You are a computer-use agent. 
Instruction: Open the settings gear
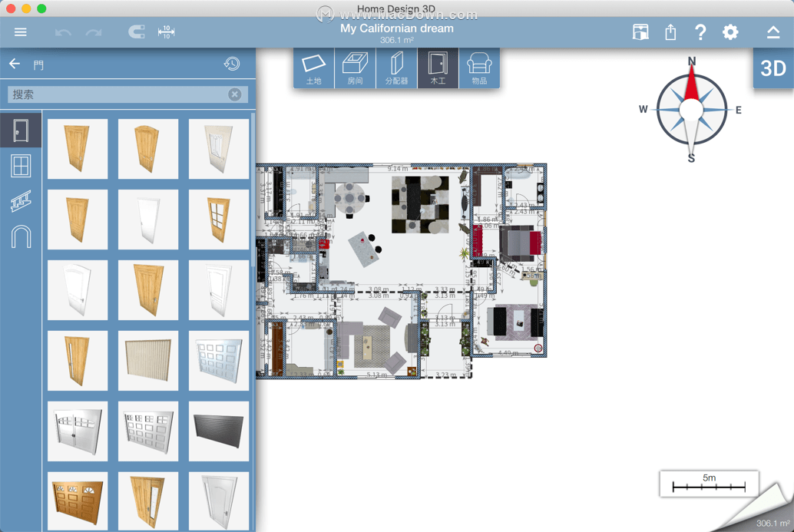(x=730, y=32)
